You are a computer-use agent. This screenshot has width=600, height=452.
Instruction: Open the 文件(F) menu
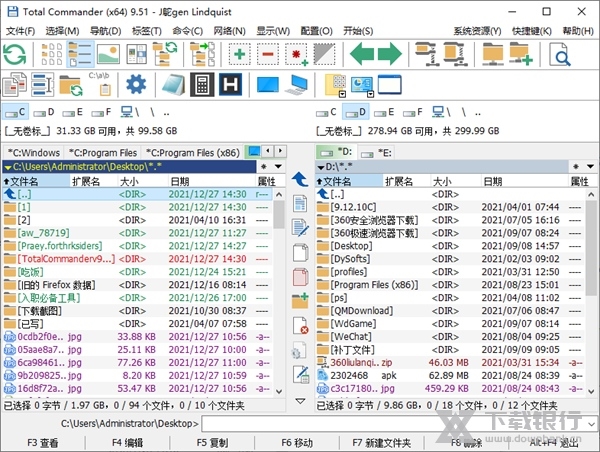coord(20,31)
